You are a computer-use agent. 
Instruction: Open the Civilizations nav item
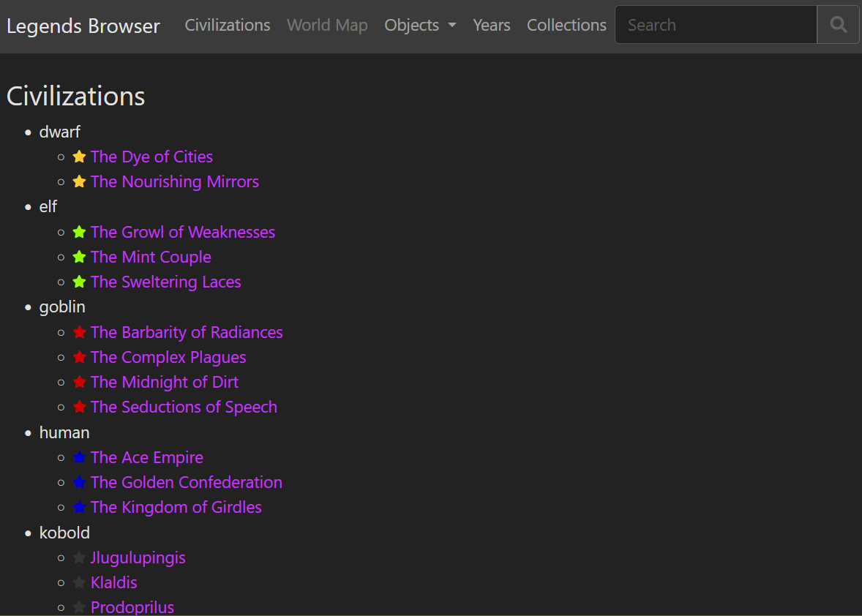click(x=228, y=25)
